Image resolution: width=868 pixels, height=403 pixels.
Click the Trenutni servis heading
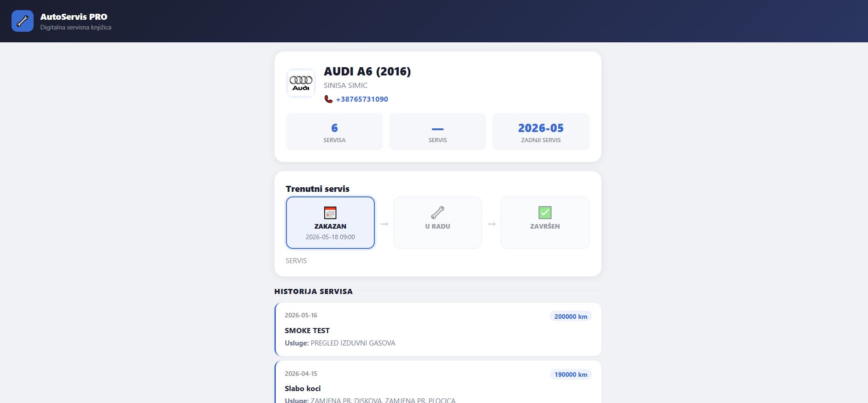[x=317, y=189]
